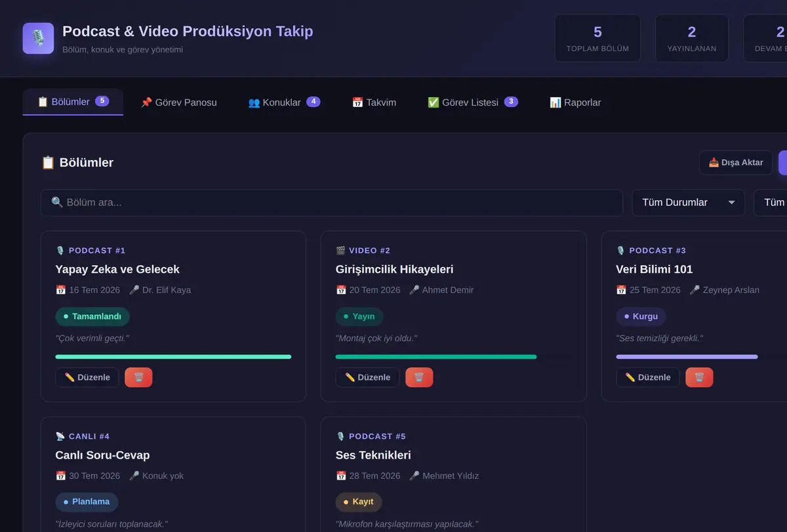787x532 pixels.
Task: Click clipboard icon in Bölümler heading
Action: [48, 163]
